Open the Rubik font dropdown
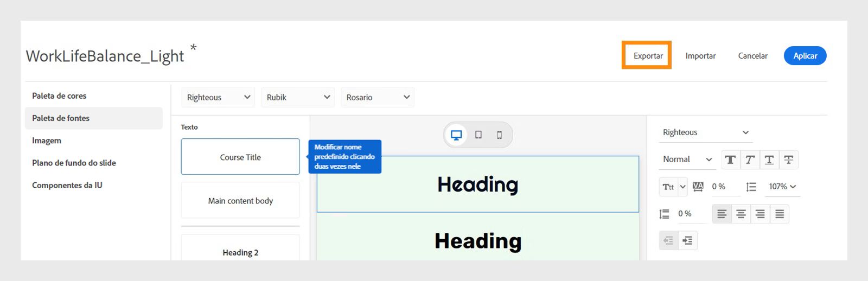This screenshot has width=868, height=281. (x=298, y=97)
